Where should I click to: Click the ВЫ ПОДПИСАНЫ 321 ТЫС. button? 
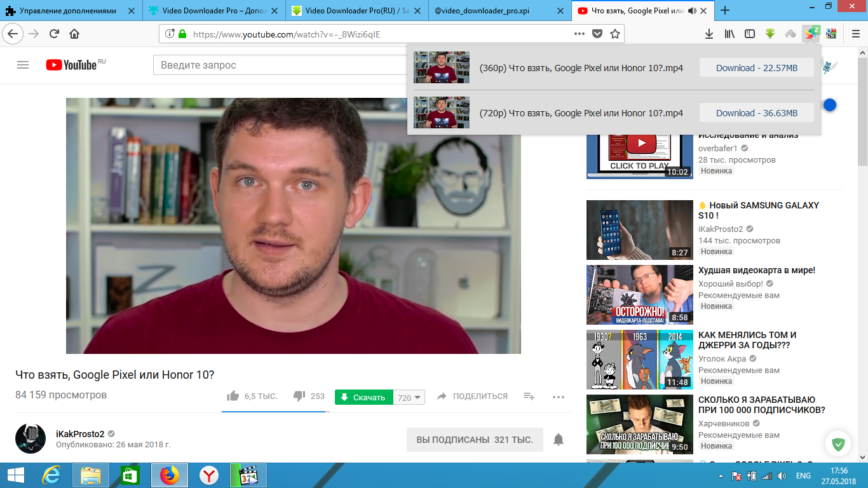[475, 440]
